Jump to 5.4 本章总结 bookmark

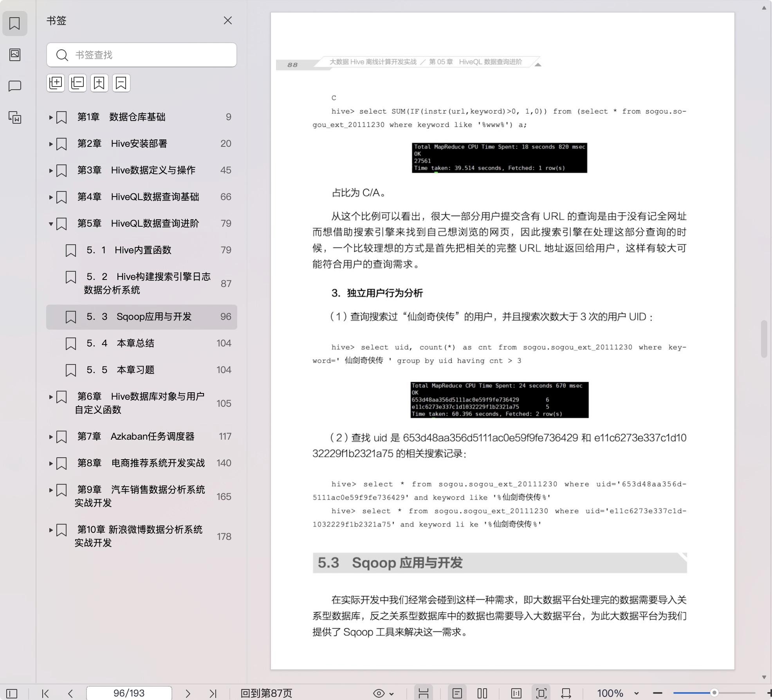pyautogui.click(x=142, y=343)
